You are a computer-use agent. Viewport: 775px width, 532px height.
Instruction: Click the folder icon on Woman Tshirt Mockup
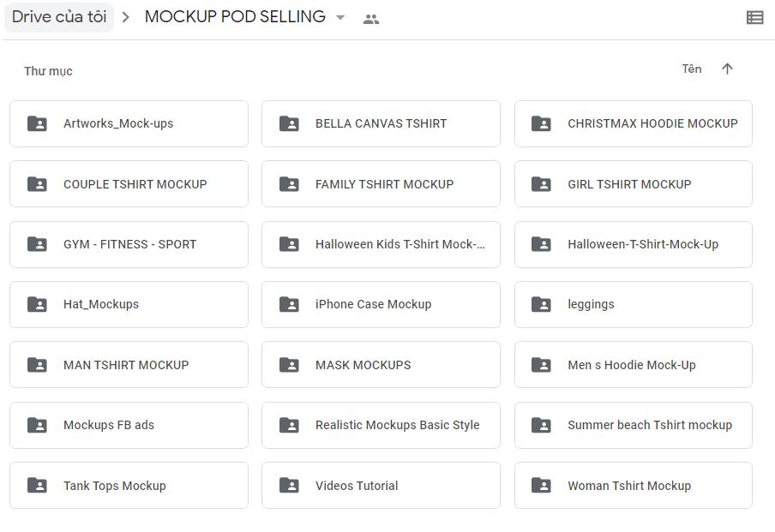point(541,485)
